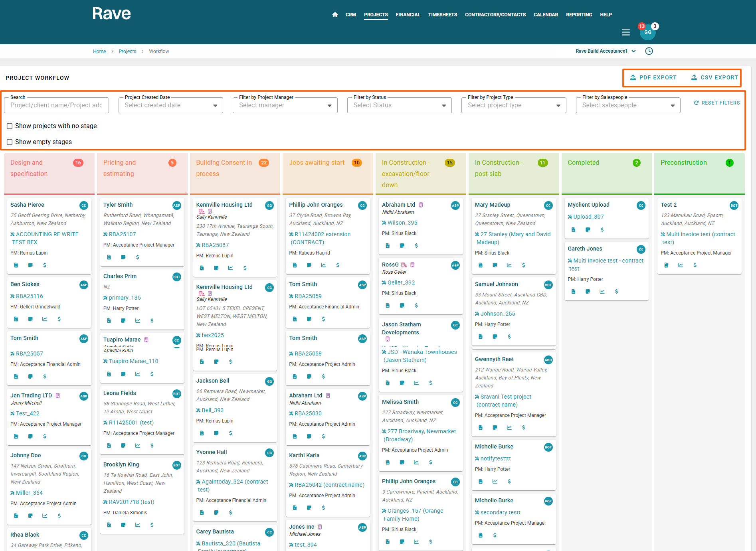Screen dimensions: 756x551
Task: Click dollar icon on Sasha Pierce card
Action: pyautogui.click(x=45, y=265)
